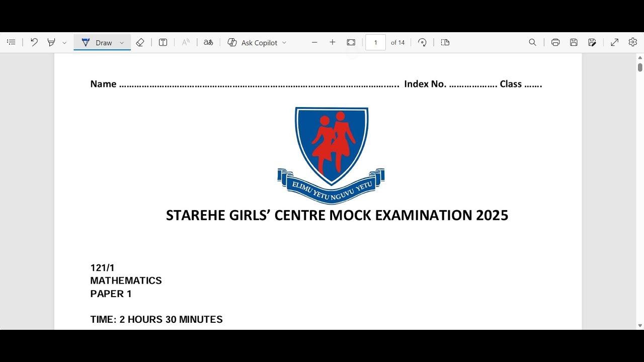Screen dimensions: 644x362
Task: Click the read aloud icon
Action: 186,43
